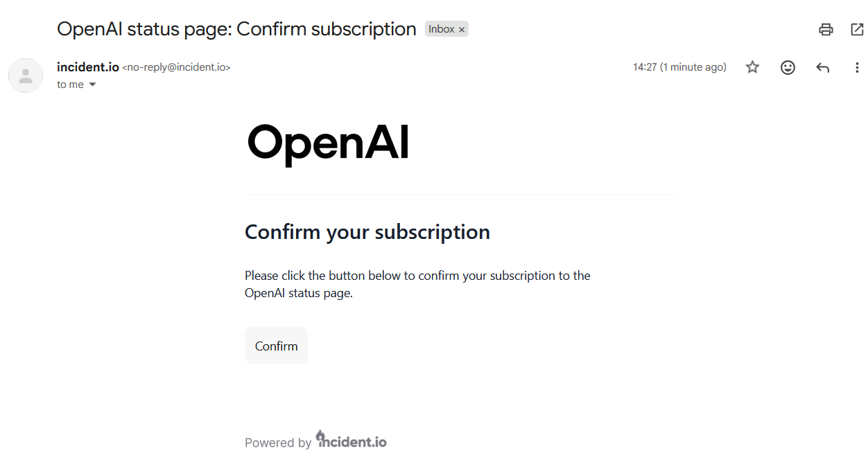Click the incident.io sender name
This screenshot has width=868, height=462.
pyautogui.click(x=88, y=67)
